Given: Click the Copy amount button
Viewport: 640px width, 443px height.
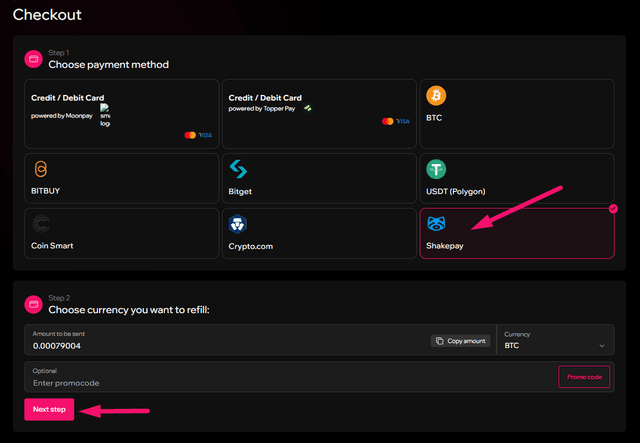Looking at the screenshot, I should tap(460, 341).
